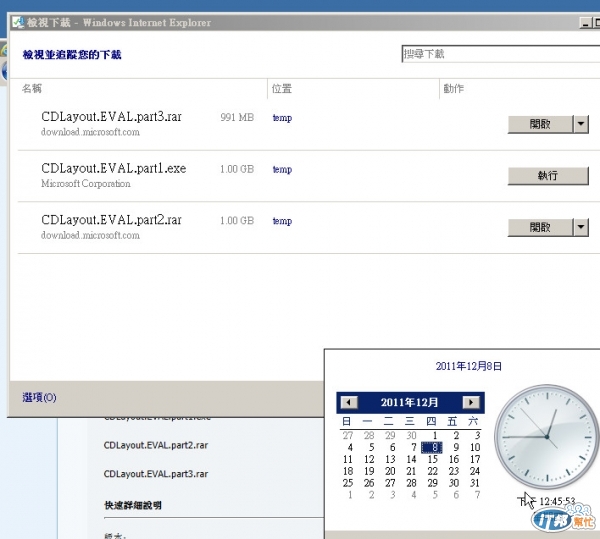Image resolution: width=600 pixels, height=539 pixels.
Task: Click the 2011年12月 calendar month title
Action: (x=409, y=402)
